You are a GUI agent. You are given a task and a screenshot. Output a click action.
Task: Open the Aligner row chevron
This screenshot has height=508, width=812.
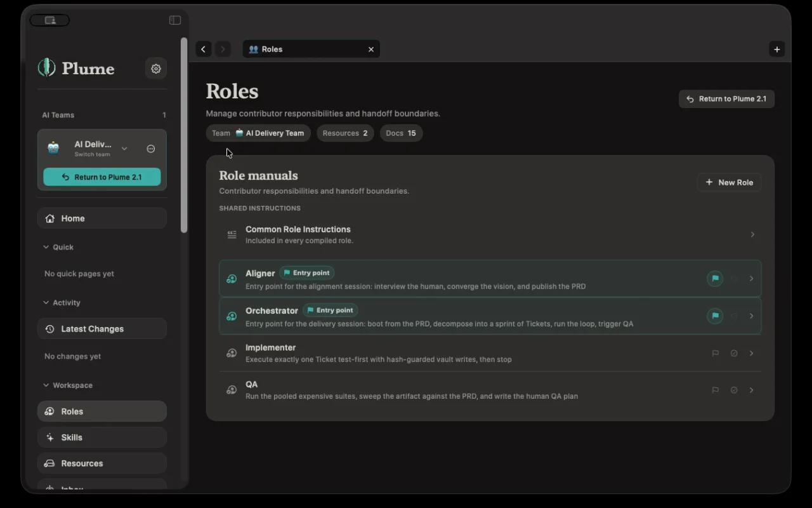(752, 279)
